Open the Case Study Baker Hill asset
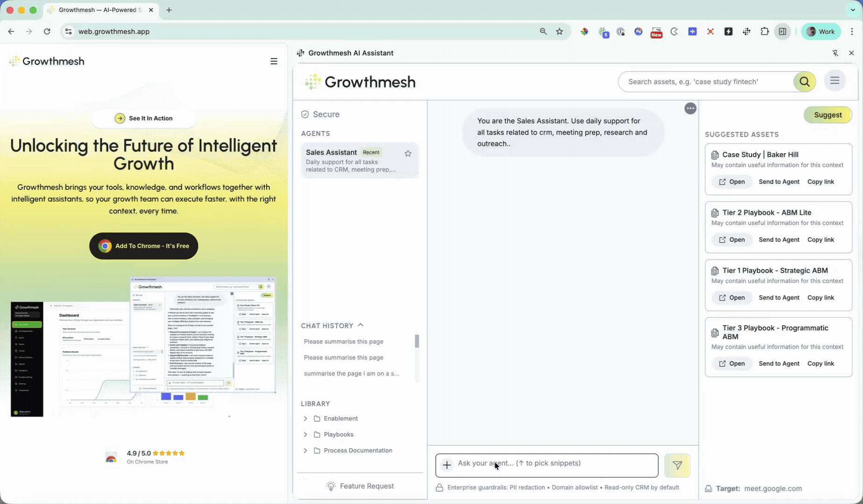This screenshot has width=863, height=504. coord(732,182)
